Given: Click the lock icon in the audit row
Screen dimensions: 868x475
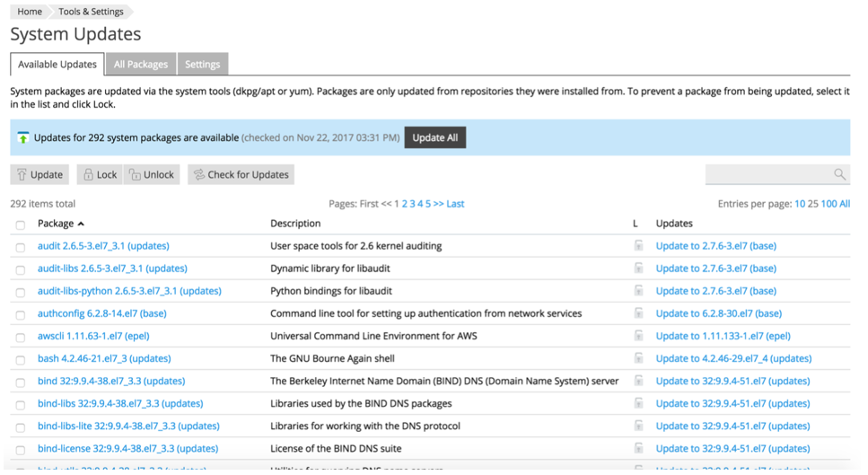Looking at the screenshot, I should tap(638, 245).
